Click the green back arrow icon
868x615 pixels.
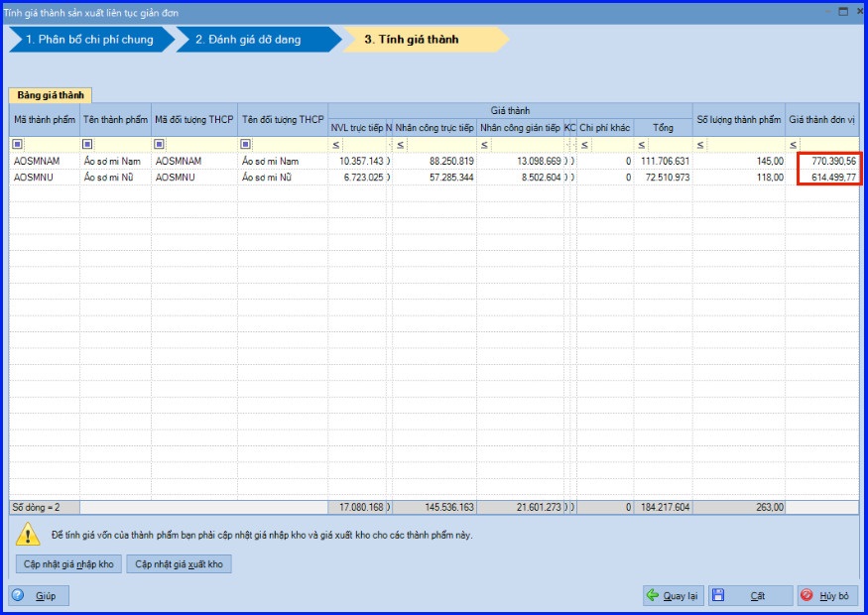(x=653, y=595)
